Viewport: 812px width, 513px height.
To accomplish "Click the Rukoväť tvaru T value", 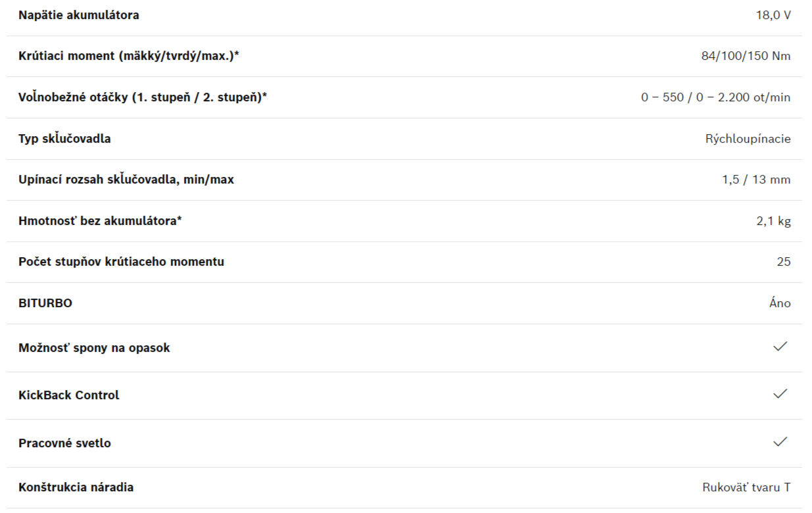I will [x=746, y=487].
